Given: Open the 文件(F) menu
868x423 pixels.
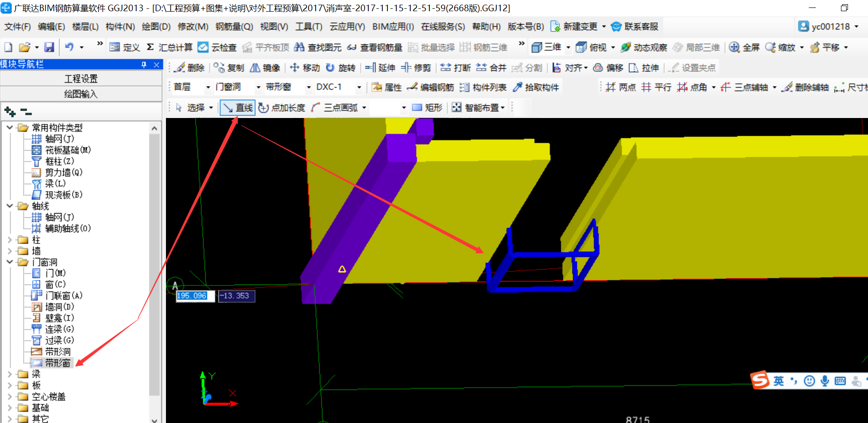Looking at the screenshot, I should coord(18,27).
